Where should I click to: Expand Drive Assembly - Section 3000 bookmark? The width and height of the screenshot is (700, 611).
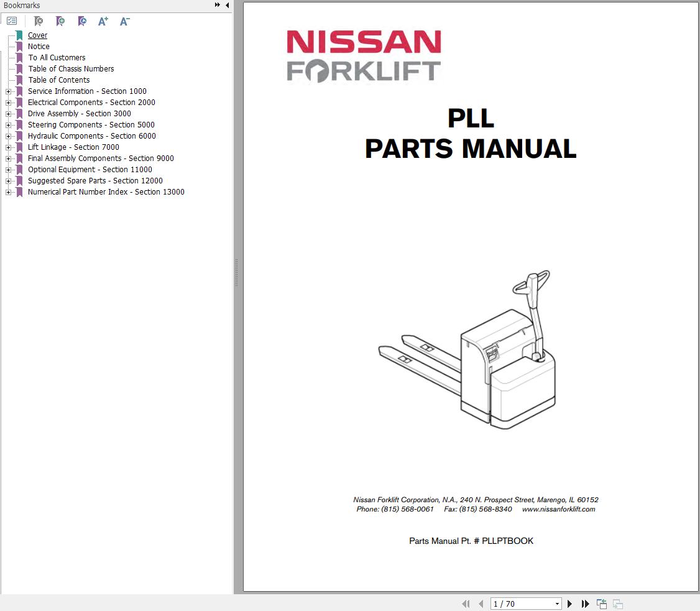click(8, 114)
